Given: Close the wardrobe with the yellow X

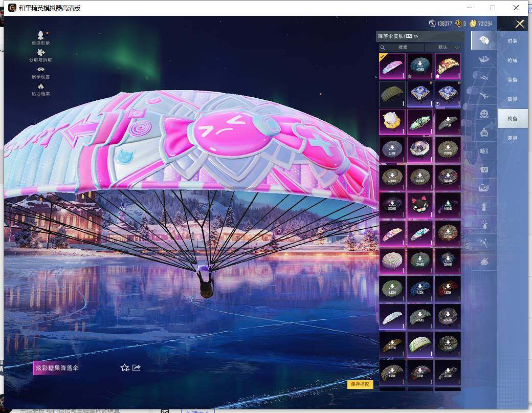Looking at the screenshot, I should tap(520, 24).
